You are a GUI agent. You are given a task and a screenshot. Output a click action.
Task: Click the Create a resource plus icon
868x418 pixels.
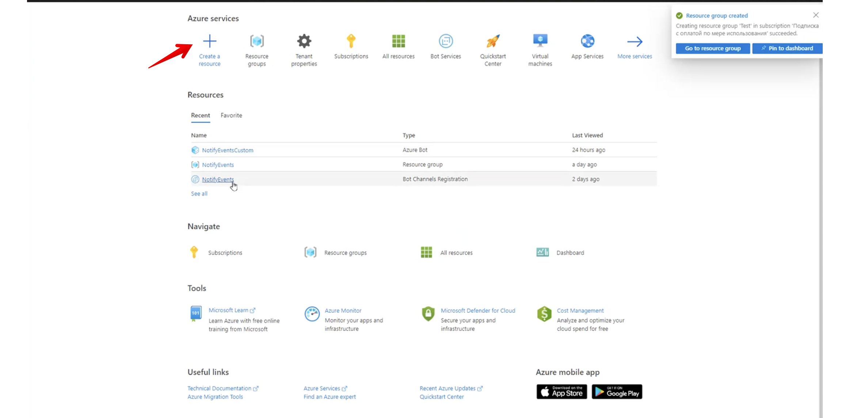210,41
